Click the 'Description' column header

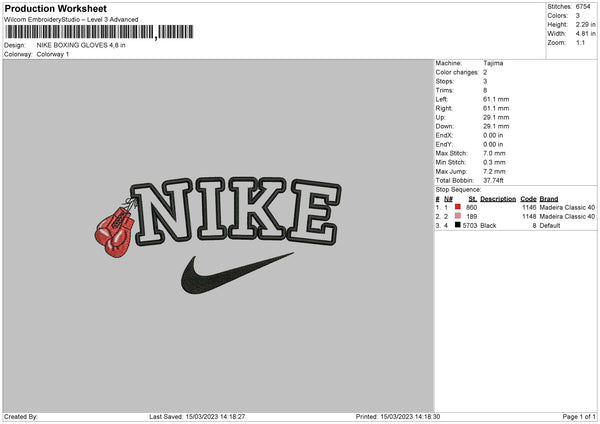pos(498,199)
